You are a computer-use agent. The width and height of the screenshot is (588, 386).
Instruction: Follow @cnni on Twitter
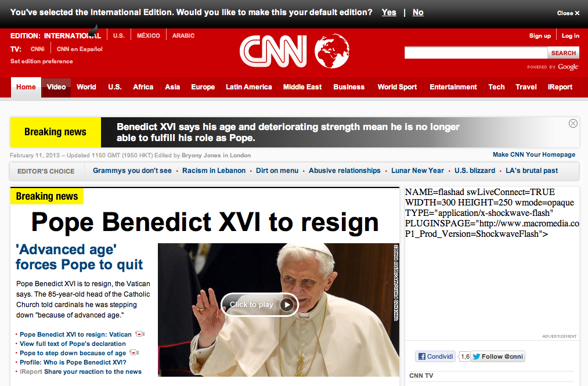pyautogui.click(x=497, y=356)
